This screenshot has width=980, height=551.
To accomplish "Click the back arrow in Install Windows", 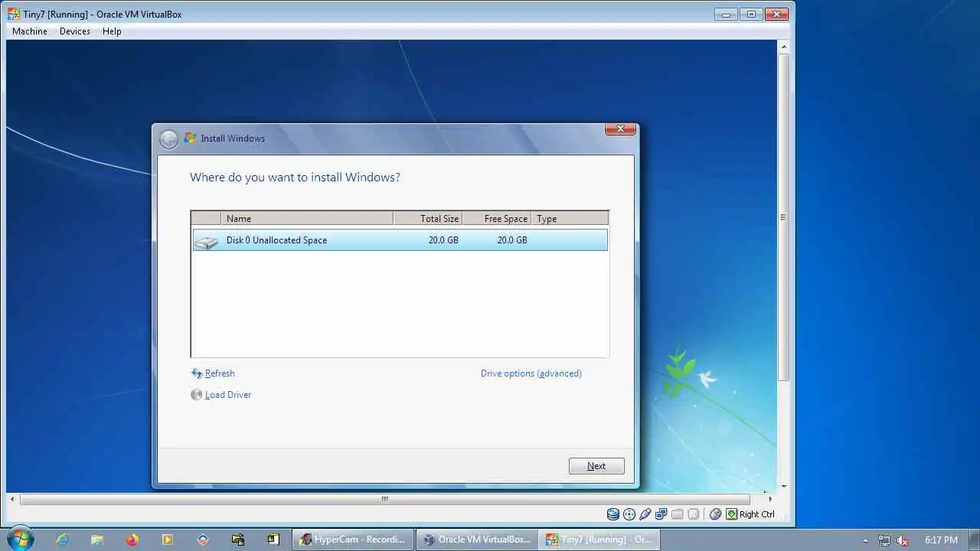I will point(168,139).
